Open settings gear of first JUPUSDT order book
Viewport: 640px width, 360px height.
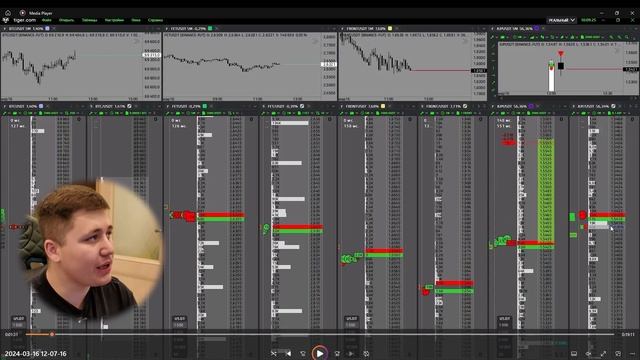tap(562, 119)
